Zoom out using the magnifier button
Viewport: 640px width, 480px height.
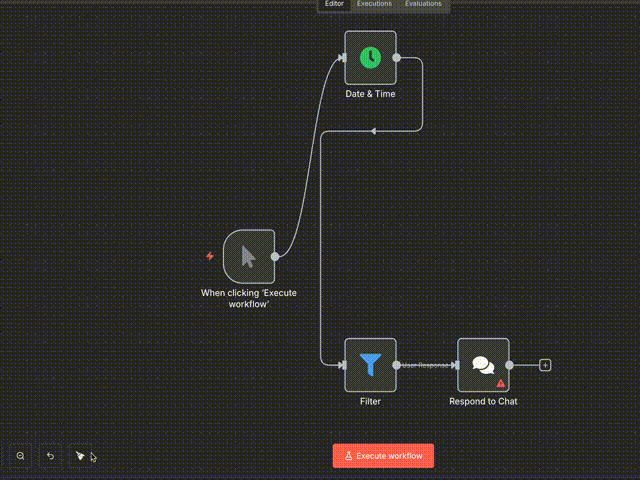(x=20, y=456)
